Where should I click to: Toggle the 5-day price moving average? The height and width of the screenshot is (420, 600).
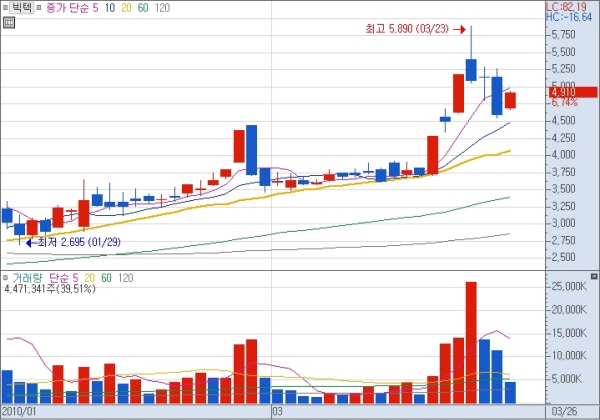[97, 8]
